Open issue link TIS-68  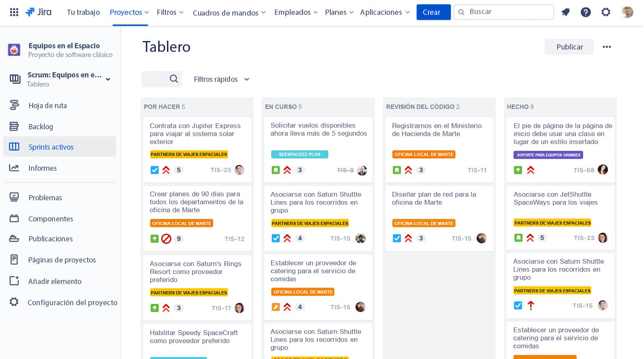tap(584, 170)
